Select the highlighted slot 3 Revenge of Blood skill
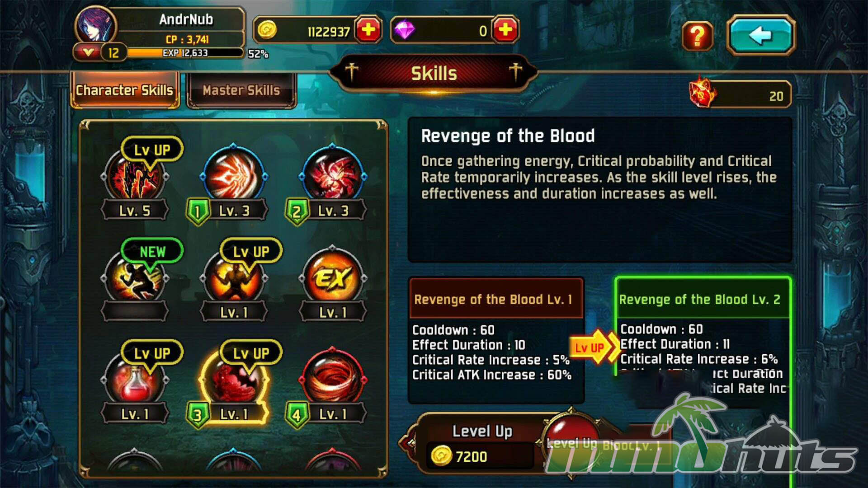 coord(234,380)
